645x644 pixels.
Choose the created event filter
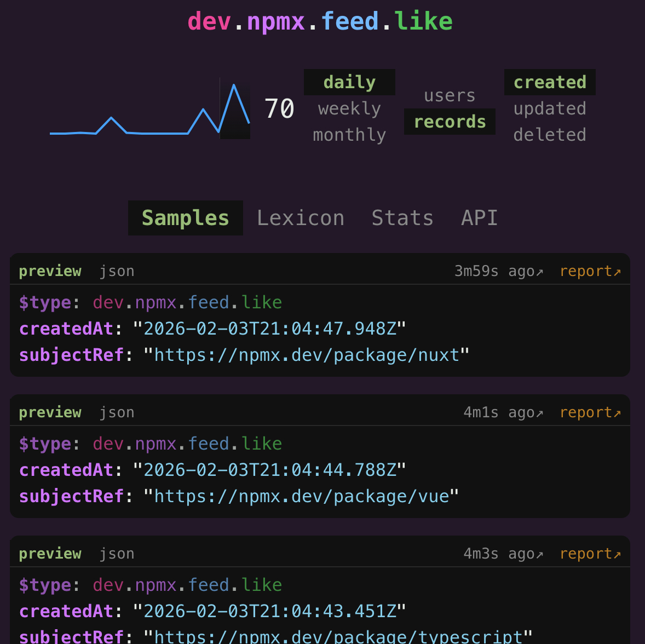550,82
